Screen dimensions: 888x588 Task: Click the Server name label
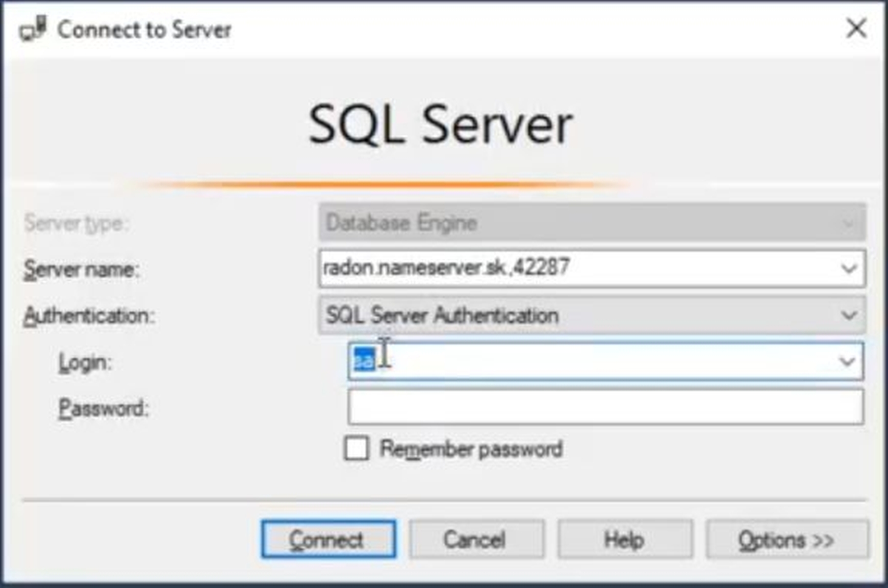81,269
